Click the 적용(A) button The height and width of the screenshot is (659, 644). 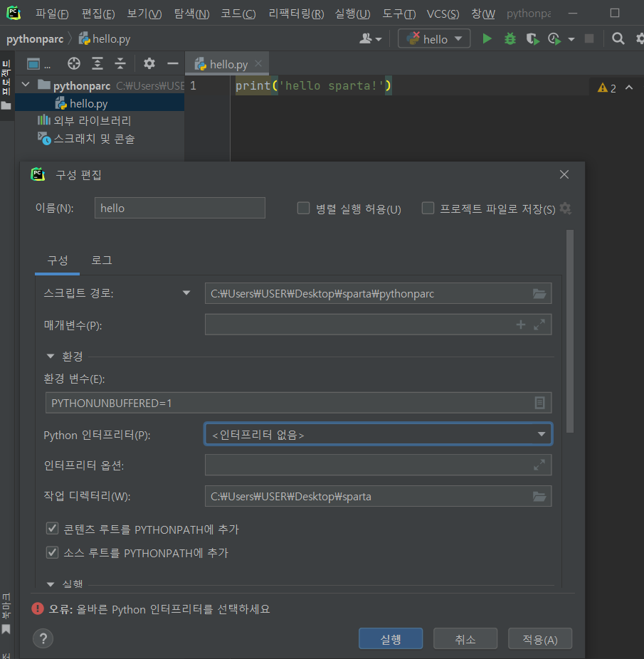(540, 639)
